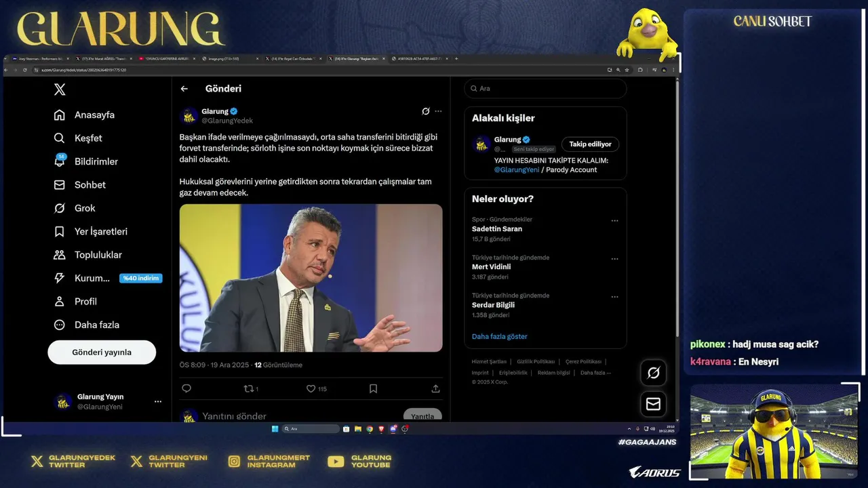This screenshot has height=488, width=868.
Task: Open Serdar Bilgili trend
Action: pos(494,305)
